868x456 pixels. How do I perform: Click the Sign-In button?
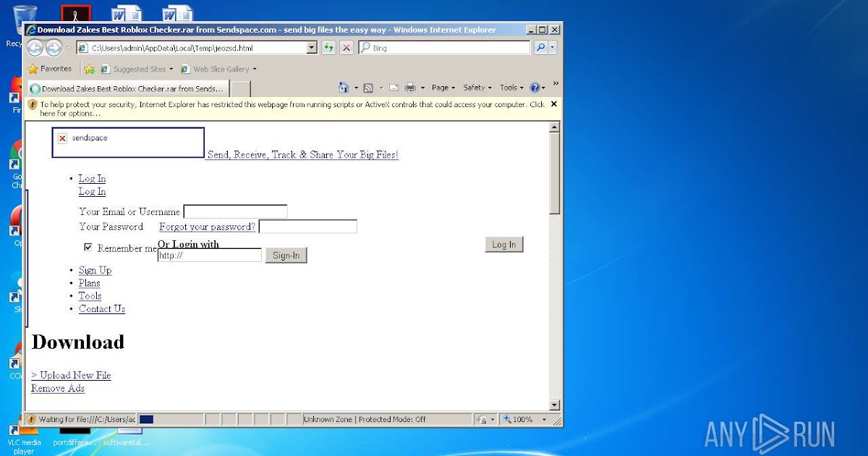286,255
